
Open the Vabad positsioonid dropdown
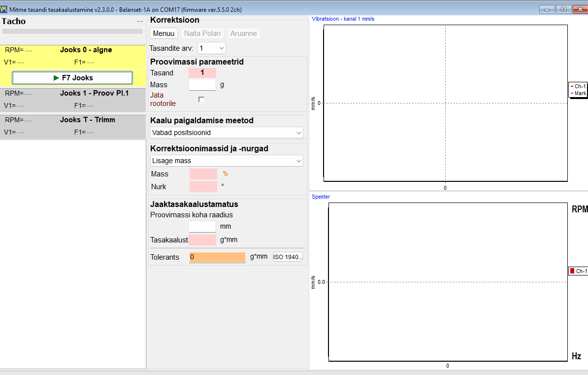[x=227, y=133]
